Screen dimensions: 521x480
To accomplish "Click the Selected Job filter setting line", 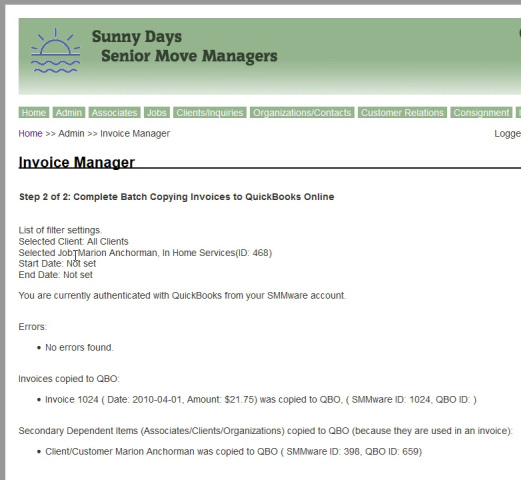I will pyautogui.click(x=145, y=253).
